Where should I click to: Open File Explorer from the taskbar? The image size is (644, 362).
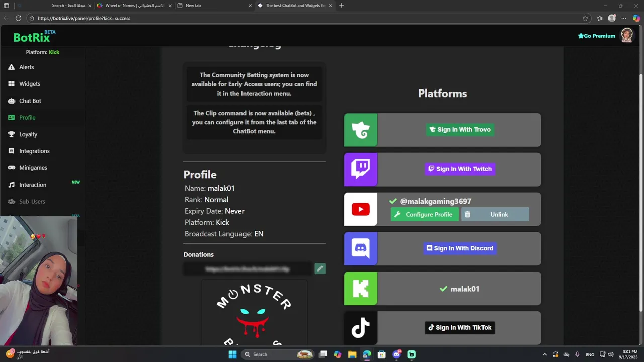click(352, 354)
